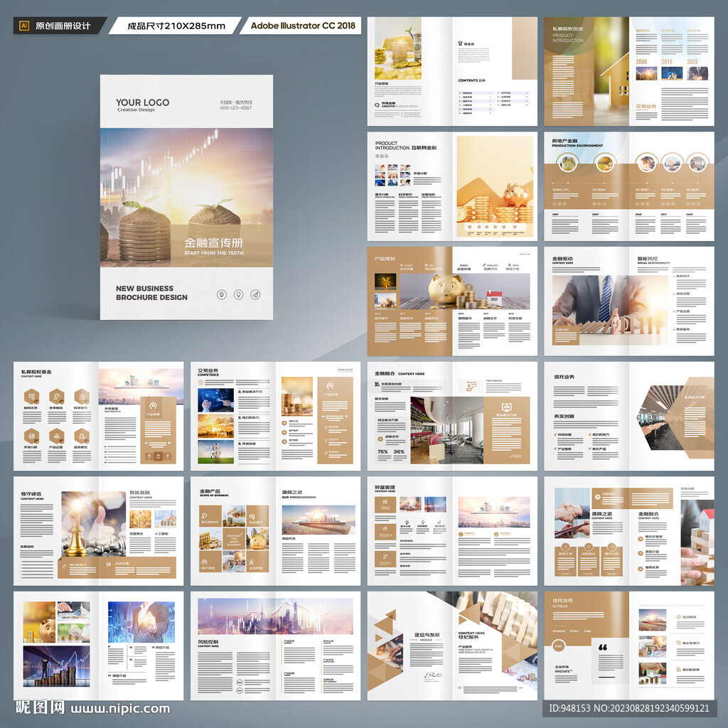The image size is (728, 728).
Task: Select the 产品运营 hexagon icon
Action: (57, 436)
